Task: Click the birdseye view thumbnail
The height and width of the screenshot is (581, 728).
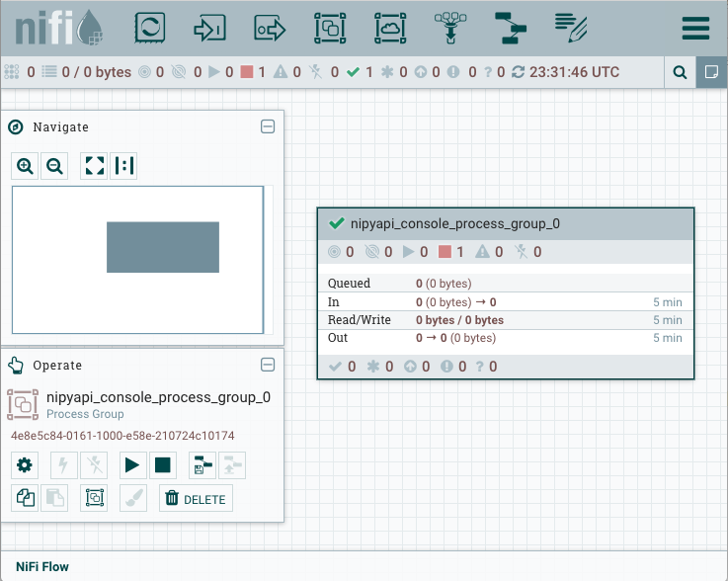Action: click(x=162, y=247)
